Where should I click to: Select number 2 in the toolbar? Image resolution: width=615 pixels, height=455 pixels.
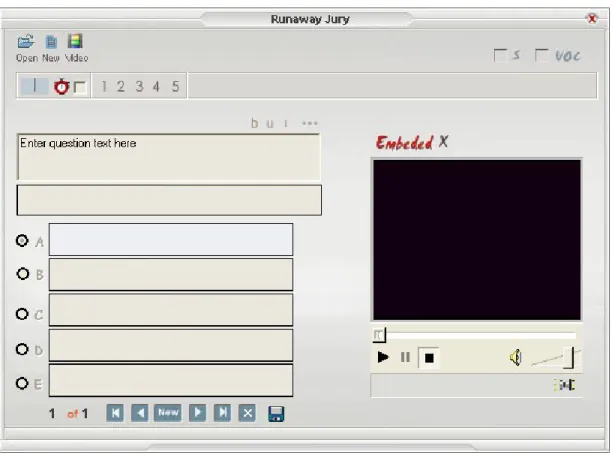click(x=121, y=86)
